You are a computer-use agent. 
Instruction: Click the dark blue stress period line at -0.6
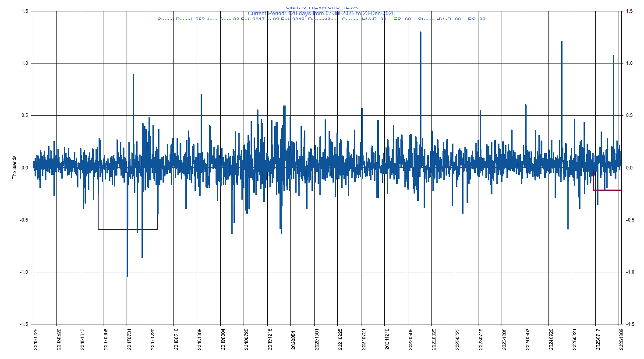pyautogui.click(x=127, y=229)
